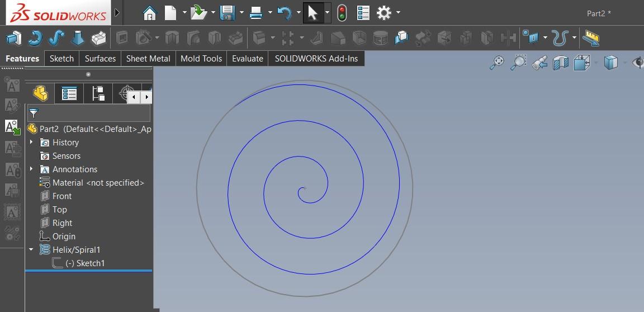Expand the Options gear dropdown arrow
This screenshot has width=644, height=312.
[399, 13]
